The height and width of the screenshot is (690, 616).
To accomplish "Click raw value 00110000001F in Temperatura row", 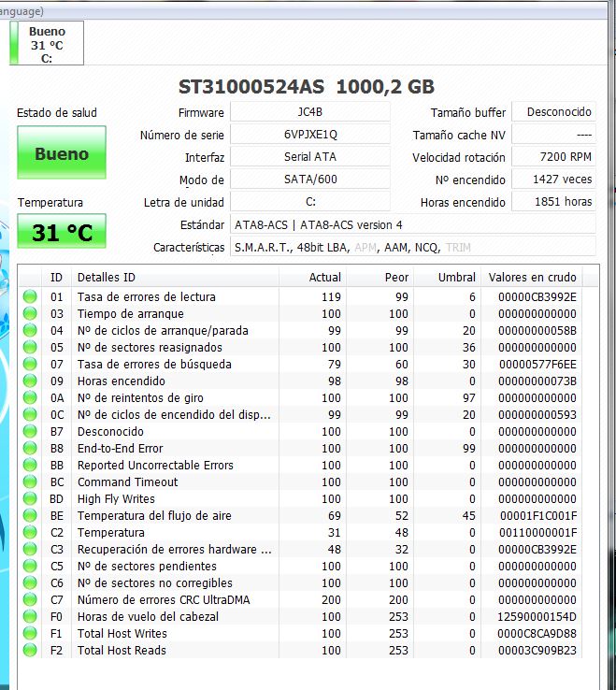I will tap(537, 533).
